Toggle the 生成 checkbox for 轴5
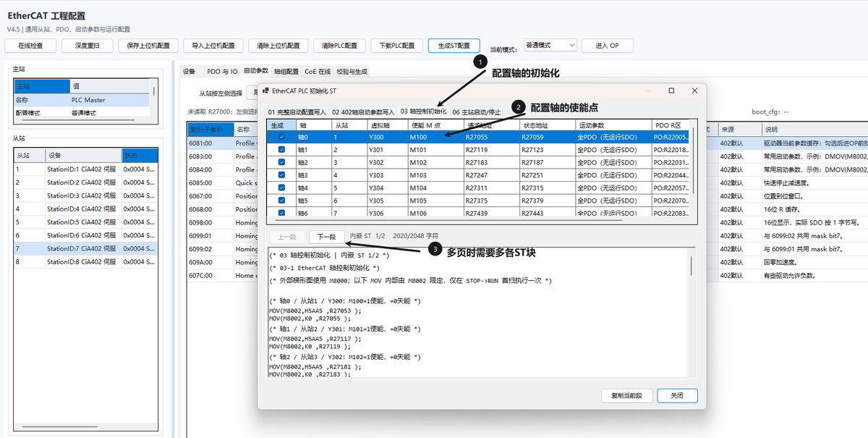 [x=281, y=201]
